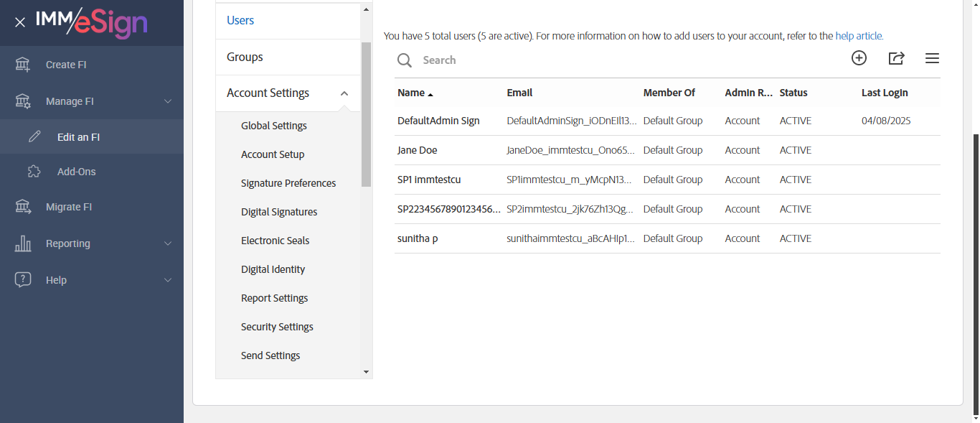Image resolution: width=980 pixels, height=423 pixels.
Task: Click the Create FI bank icon
Action: pyautogui.click(x=23, y=65)
